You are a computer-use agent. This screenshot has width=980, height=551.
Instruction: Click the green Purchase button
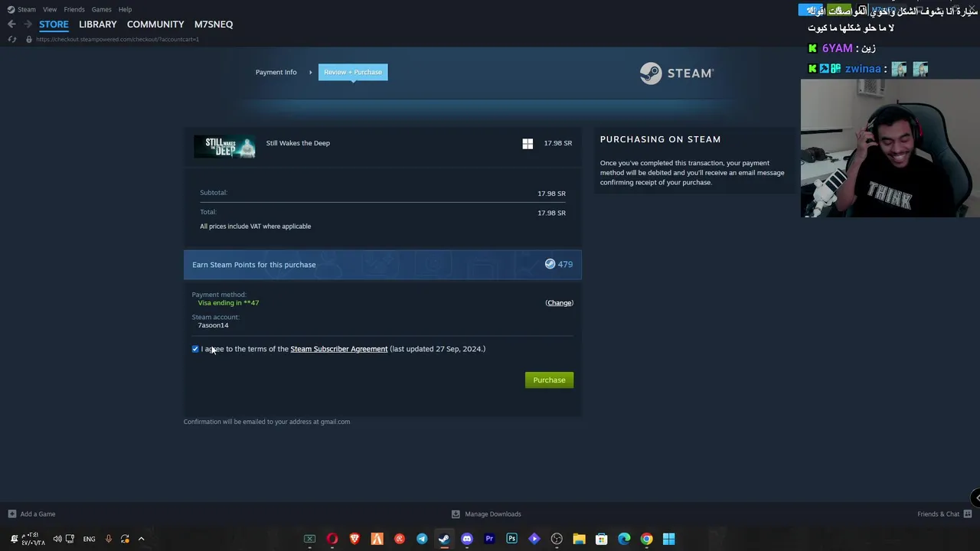click(549, 380)
